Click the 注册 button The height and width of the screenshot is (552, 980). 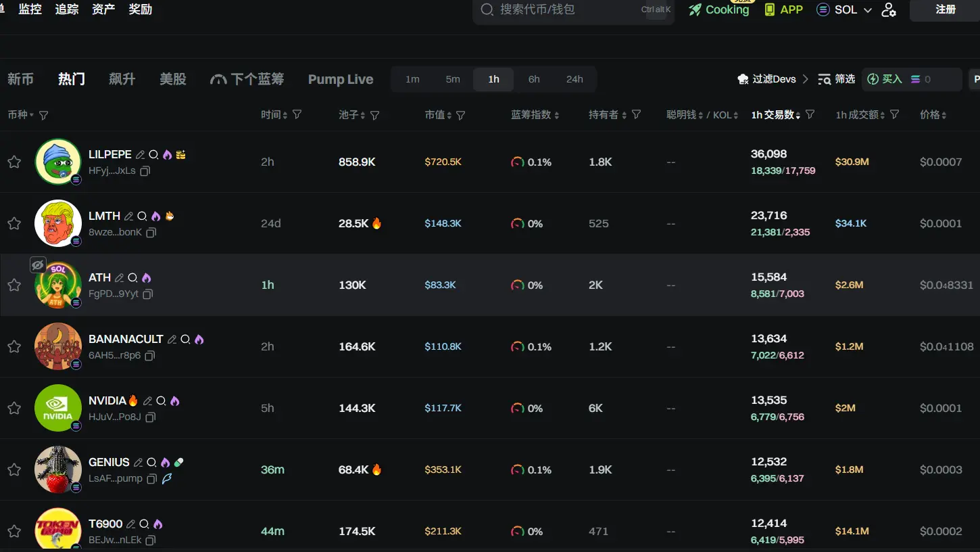pos(946,10)
